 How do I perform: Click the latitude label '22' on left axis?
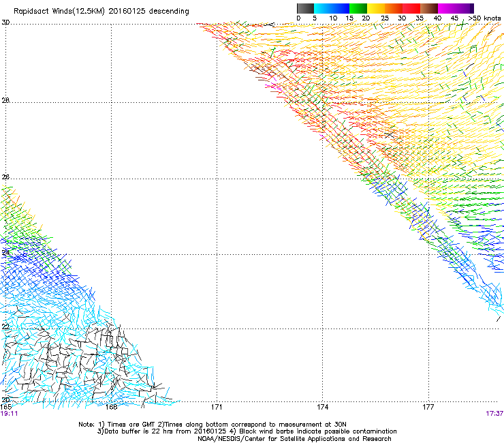point(5,326)
